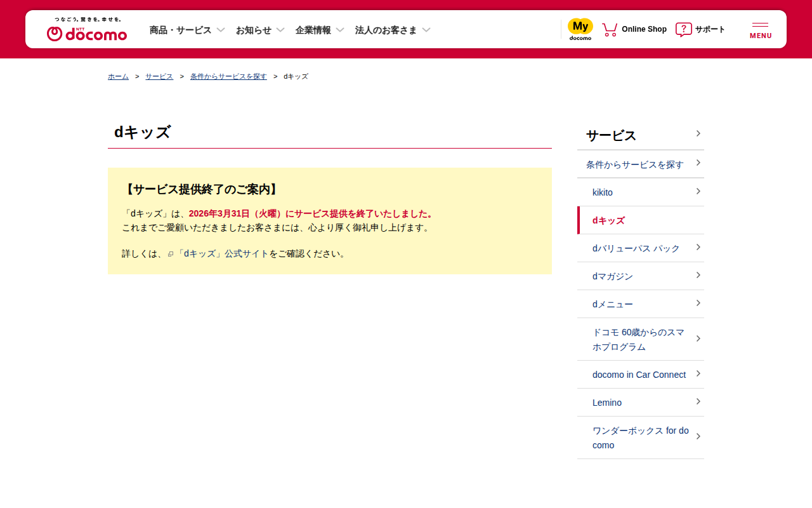Open docomo in Car Connect link
This screenshot has height=508, width=812.
pos(639,375)
